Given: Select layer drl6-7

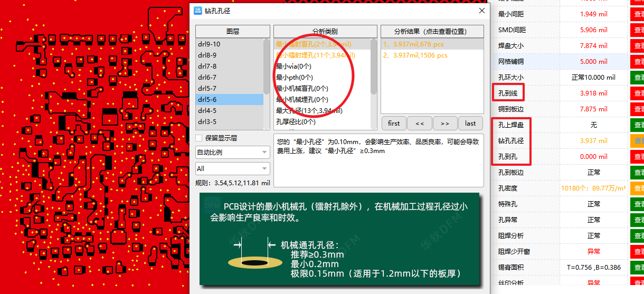Looking at the screenshot, I should pyautogui.click(x=229, y=78).
